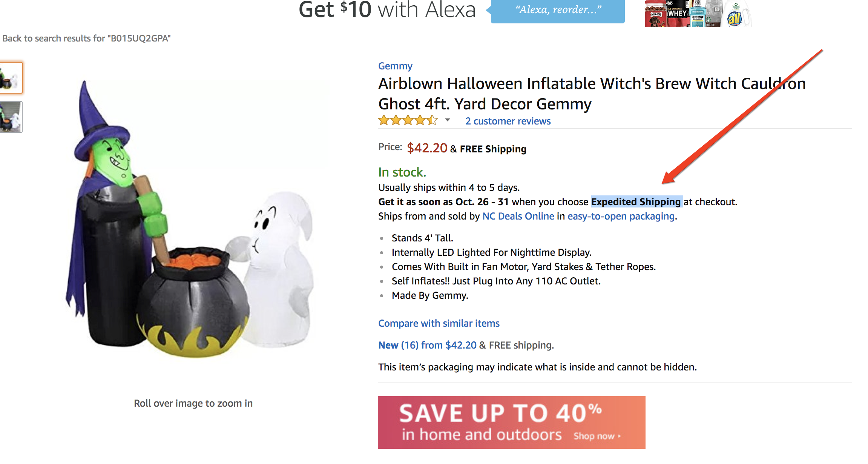Click the product title text

[x=592, y=94]
